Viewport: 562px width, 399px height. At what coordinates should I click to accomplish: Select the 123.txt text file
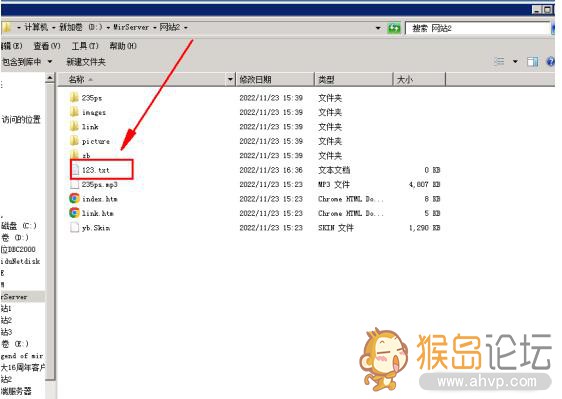(96, 170)
